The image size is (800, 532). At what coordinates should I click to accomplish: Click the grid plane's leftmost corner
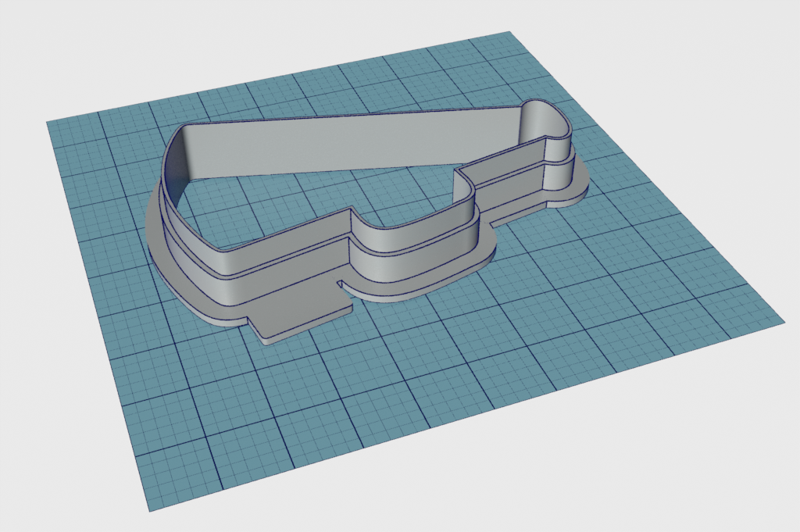pyautogui.click(x=47, y=122)
